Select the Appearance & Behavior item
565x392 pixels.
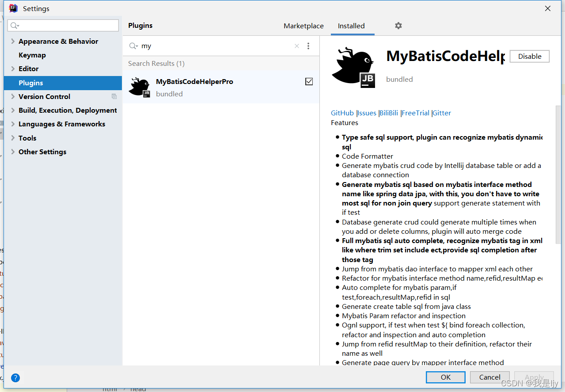click(x=58, y=41)
